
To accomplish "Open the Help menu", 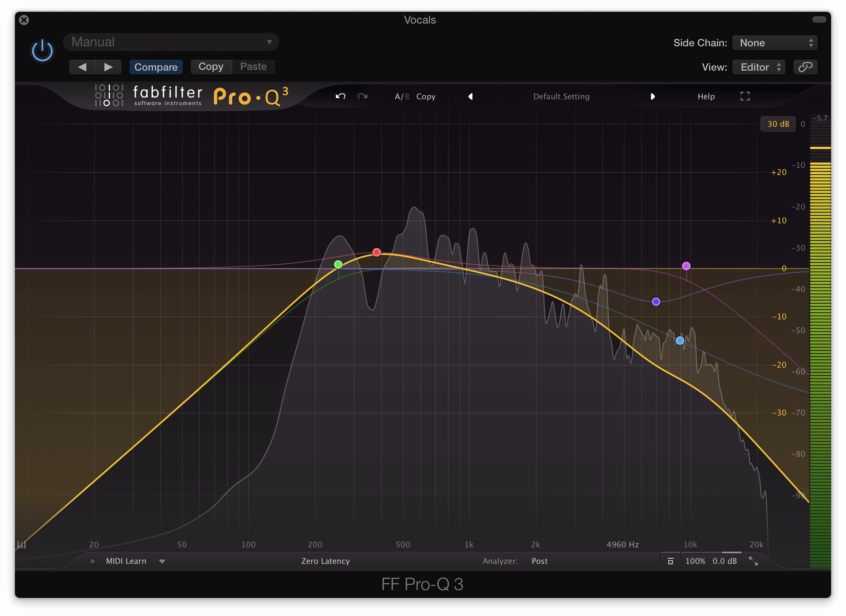I will (x=706, y=96).
